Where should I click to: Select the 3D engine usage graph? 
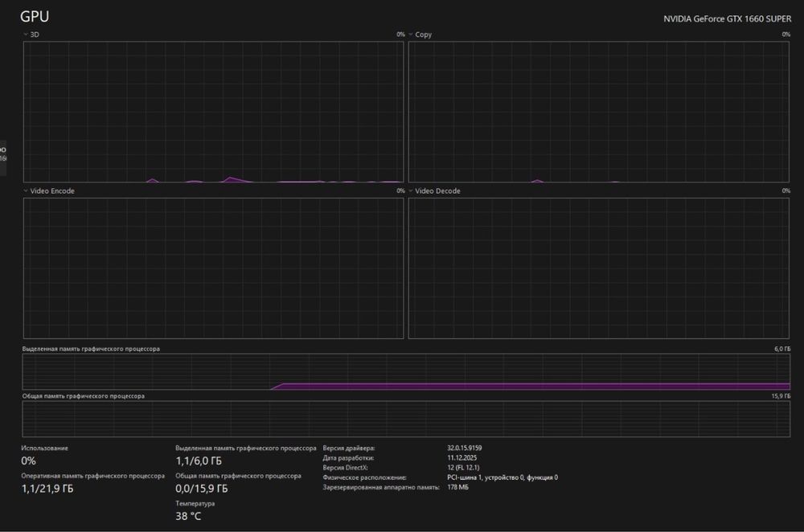(213, 112)
